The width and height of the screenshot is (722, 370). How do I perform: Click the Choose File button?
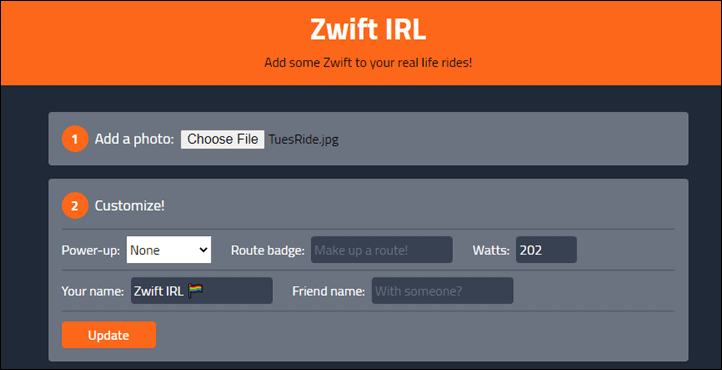222,139
